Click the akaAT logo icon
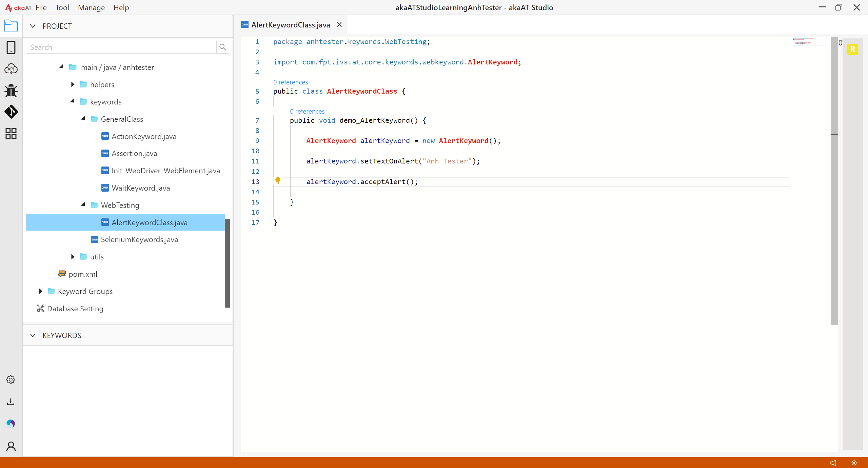The width and height of the screenshot is (868, 468). 18,7
